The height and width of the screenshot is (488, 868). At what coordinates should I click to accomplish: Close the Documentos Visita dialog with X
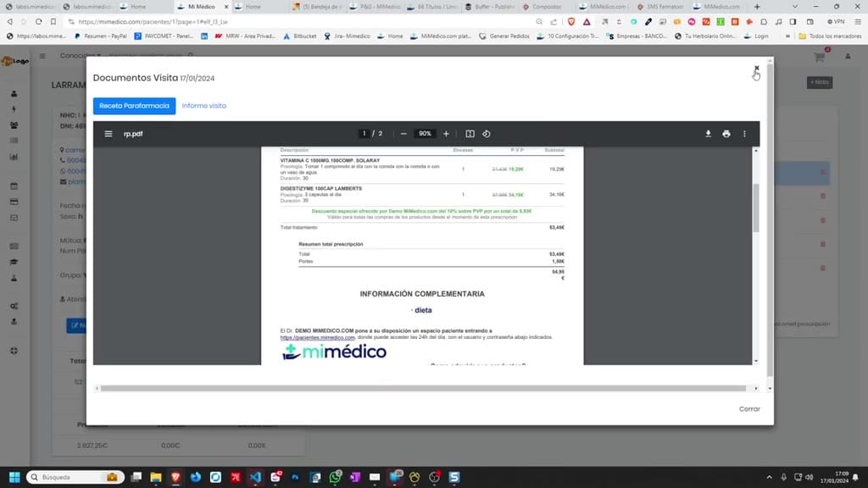coord(757,68)
